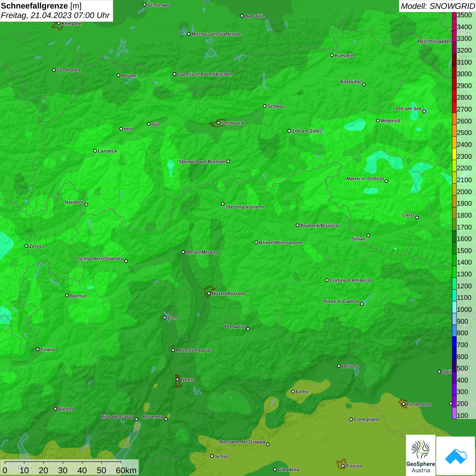Click the Bormio city marker dot
This screenshot has width=476, height=476.
(67, 295)
